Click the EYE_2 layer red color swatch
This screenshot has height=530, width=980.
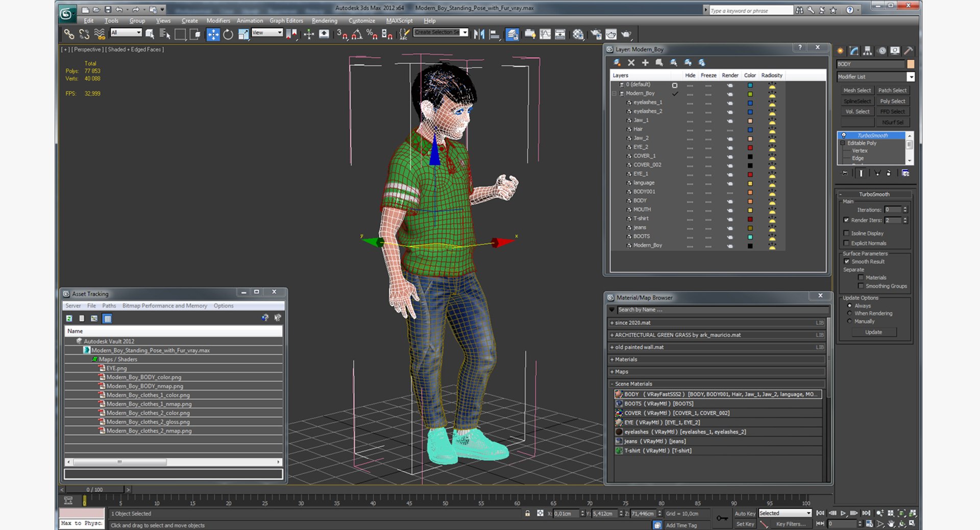click(750, 148)
